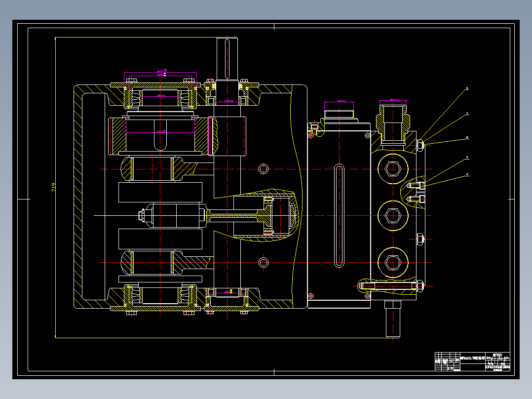This screenshot has width=532, height=399.
Task: Select the lower small bolt hole circle
Action: point(264,262)
